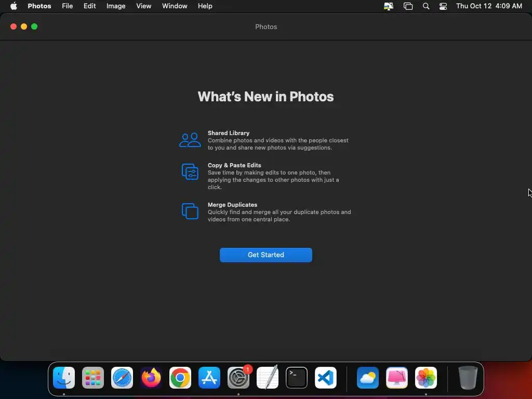The image size is (532, 399).
Task: Open CleanMyMac from the Dock
Action: pos(397,378)
